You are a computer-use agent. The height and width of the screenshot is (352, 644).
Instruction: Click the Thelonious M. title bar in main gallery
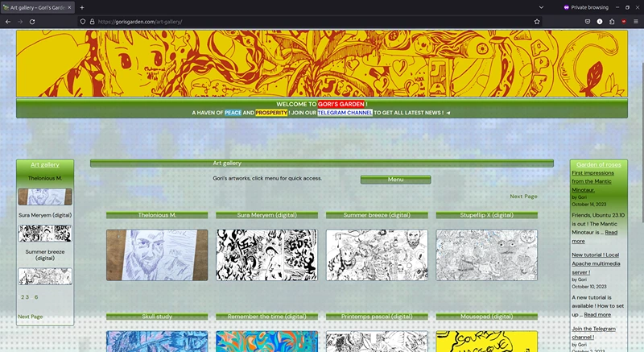157,215
